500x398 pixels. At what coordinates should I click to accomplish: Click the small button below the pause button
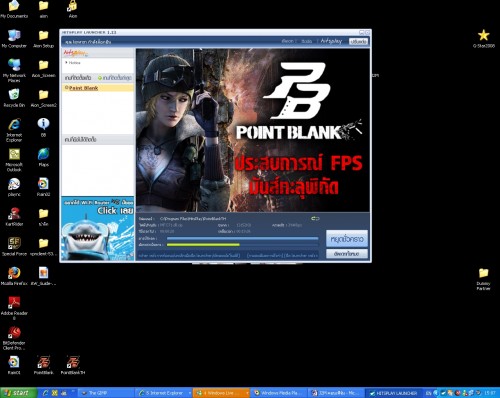pyautogui.click(x=347, y=254)
